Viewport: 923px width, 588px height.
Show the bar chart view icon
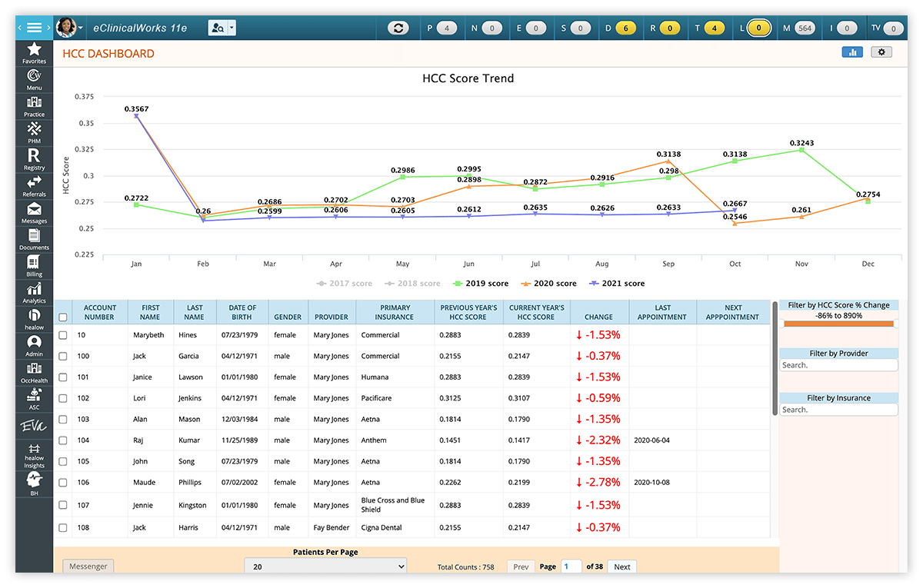(852, 52)
